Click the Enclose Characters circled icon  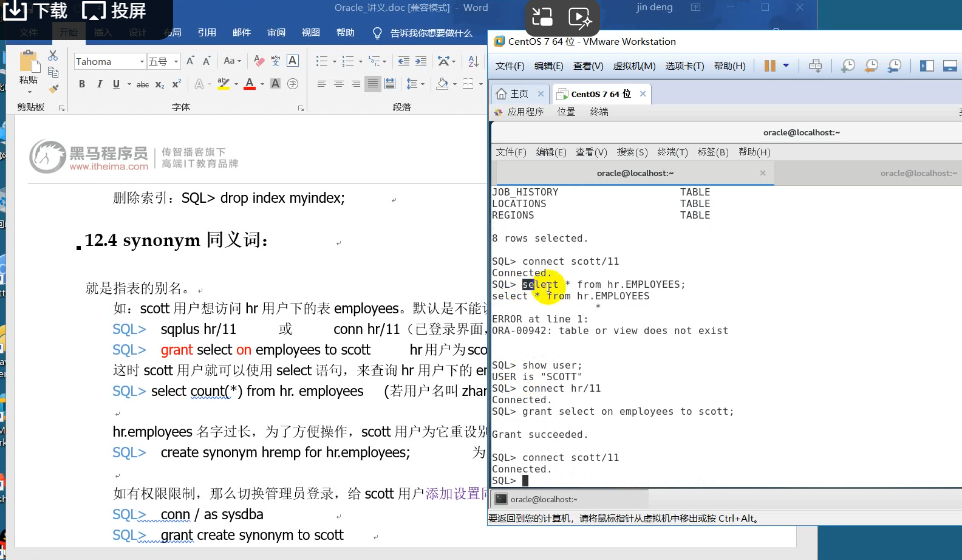[293, 83]
